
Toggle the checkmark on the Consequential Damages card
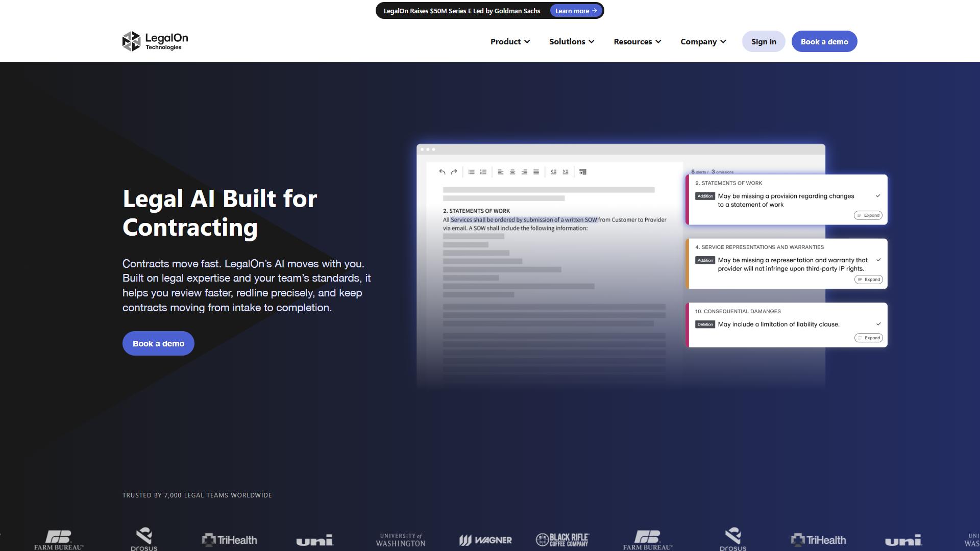click(x=878, y=324)
